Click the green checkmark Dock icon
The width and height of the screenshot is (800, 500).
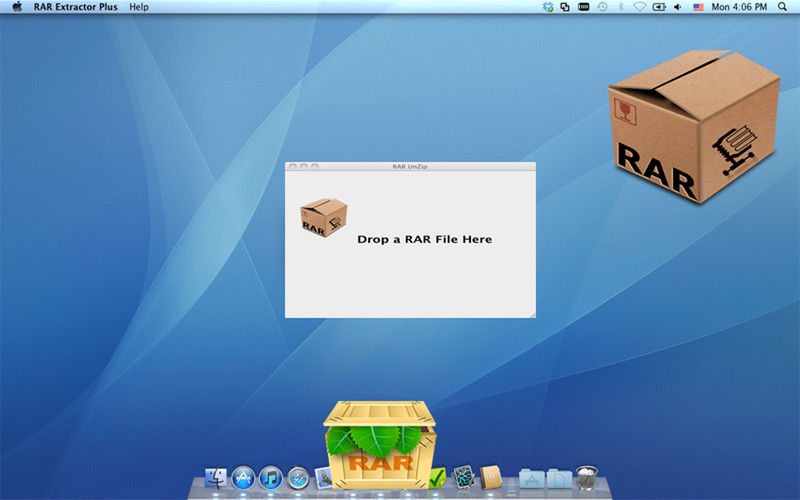pos(437,478)
